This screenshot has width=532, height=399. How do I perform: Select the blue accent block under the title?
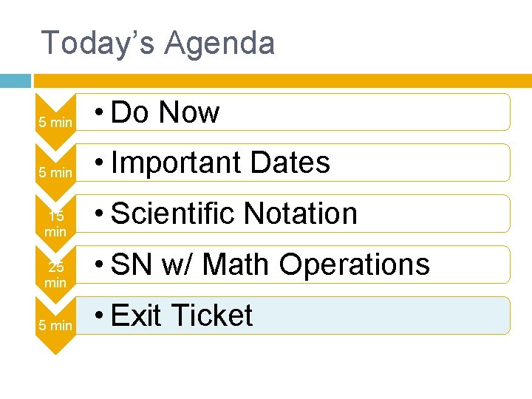[15, 80]
